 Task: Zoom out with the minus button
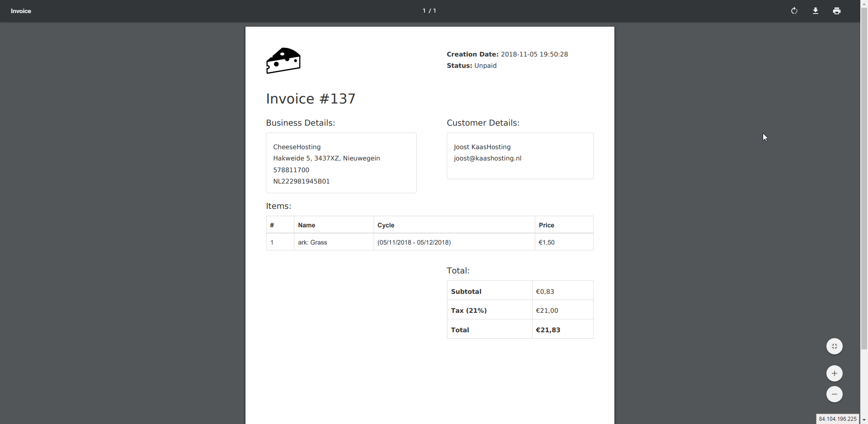click(x=834, y=394)
